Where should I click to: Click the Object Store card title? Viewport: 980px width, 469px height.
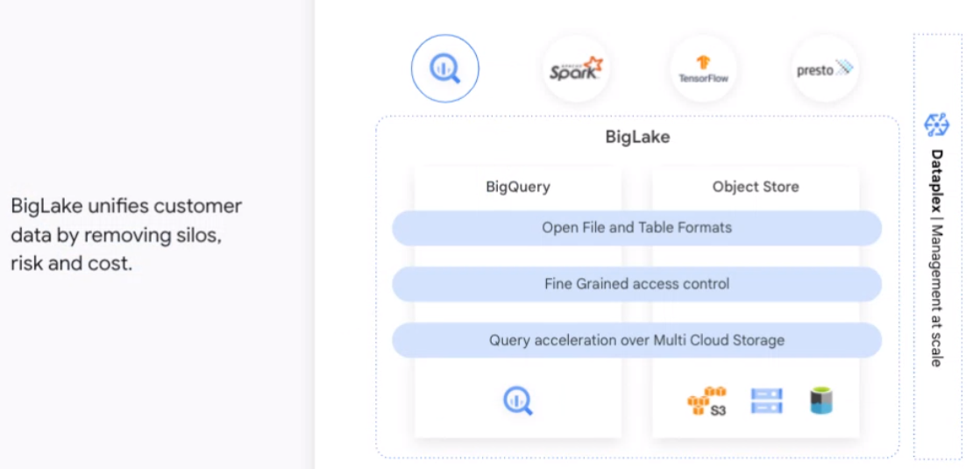pos(756,187)
